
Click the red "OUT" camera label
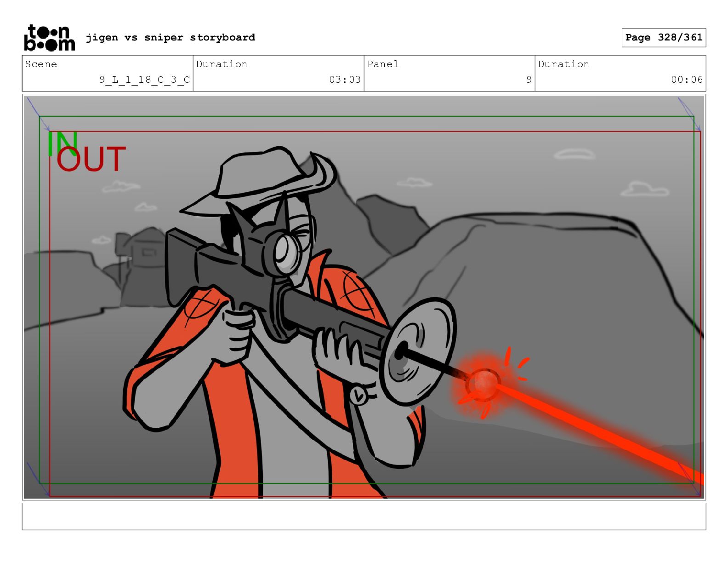coord(91,159)
